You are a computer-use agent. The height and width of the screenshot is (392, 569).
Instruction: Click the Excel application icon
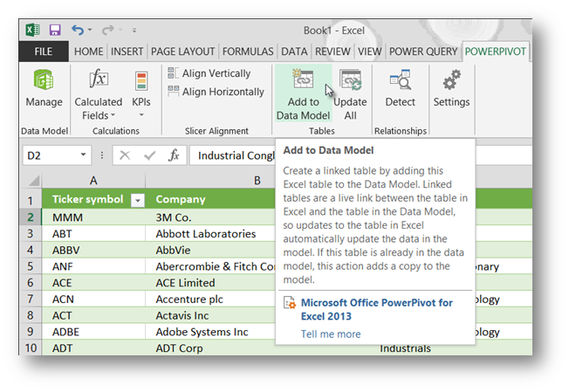click(x=32, y=31)
